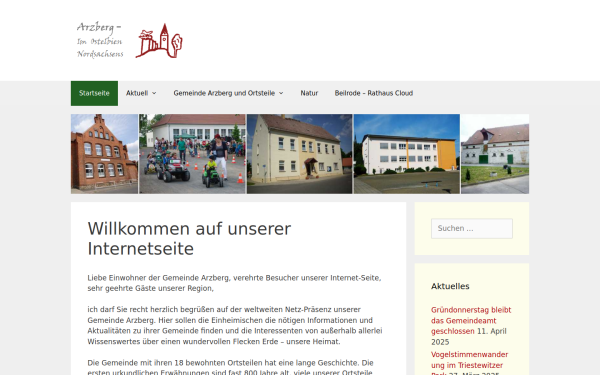Open the Startseite menu item
The height and width of the screenshot is (375, 600).
pyautogui.click(x=94, y=93)
